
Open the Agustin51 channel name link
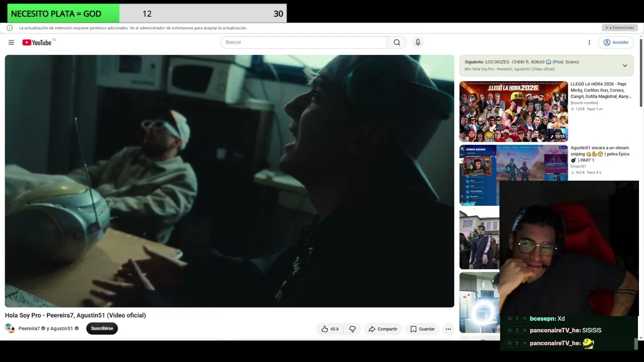[61, 328]
